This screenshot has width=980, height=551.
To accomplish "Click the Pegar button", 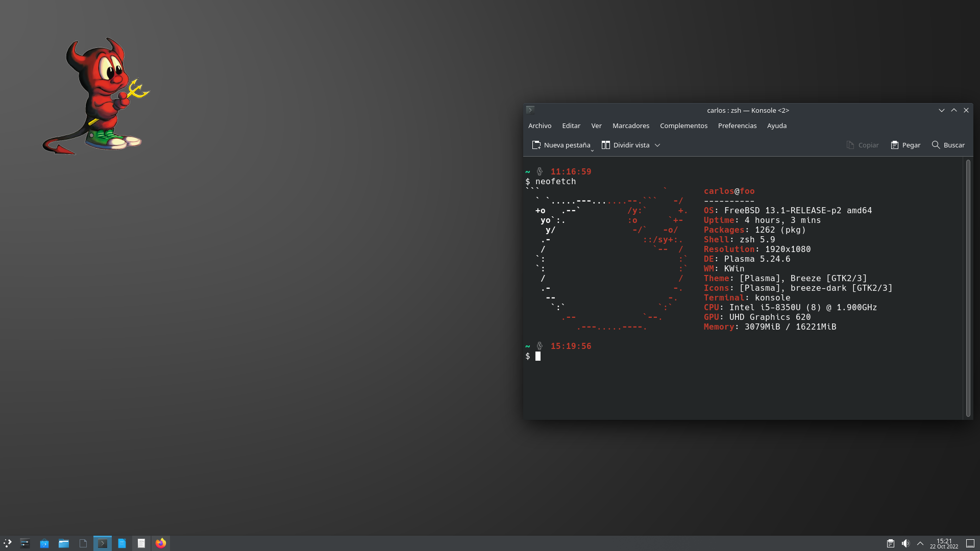I will pyautogui.click(x=905, y=145).
